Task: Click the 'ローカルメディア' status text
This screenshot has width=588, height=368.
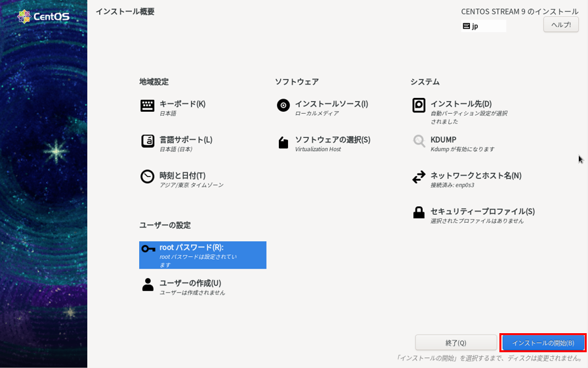Action: (317, 114)
